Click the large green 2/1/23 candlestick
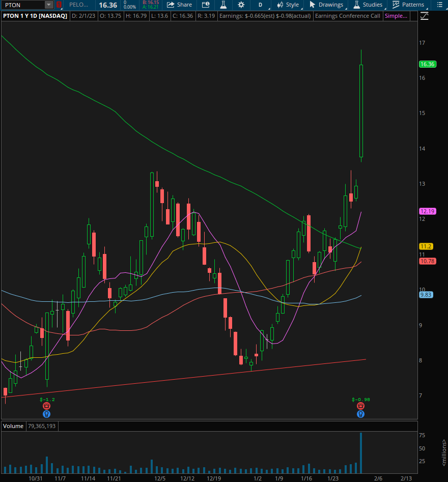The width and height of the screenshot is (448, 482). pyautogui.click(x=361, y=110)
